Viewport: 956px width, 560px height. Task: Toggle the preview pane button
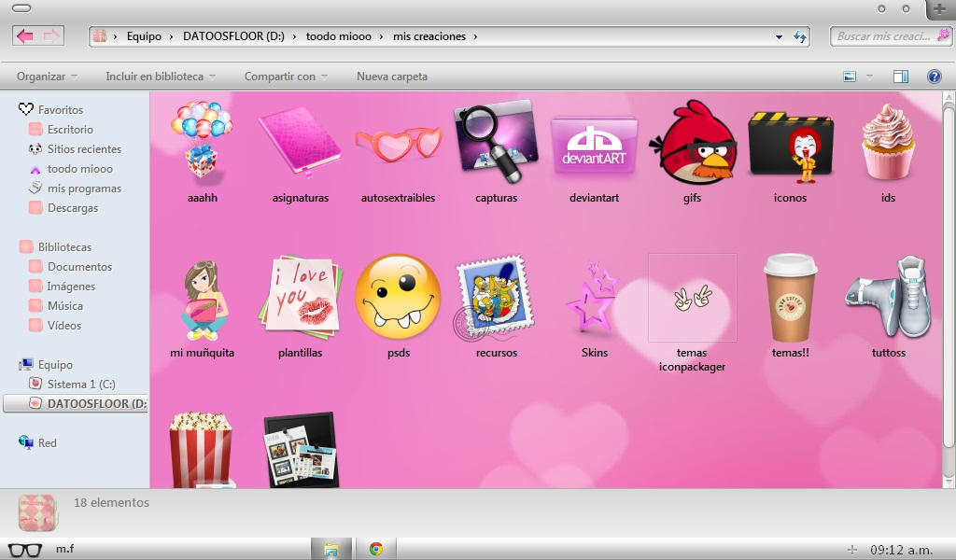pyautogui.click(x=901, y=77)
